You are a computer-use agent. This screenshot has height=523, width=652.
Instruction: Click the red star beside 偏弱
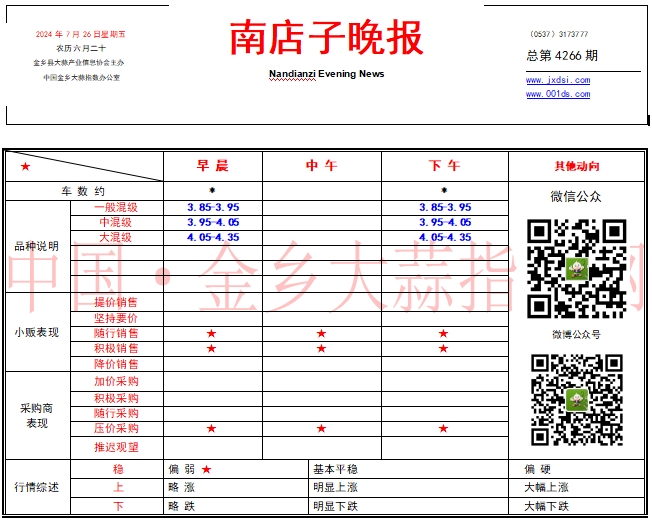206,469
